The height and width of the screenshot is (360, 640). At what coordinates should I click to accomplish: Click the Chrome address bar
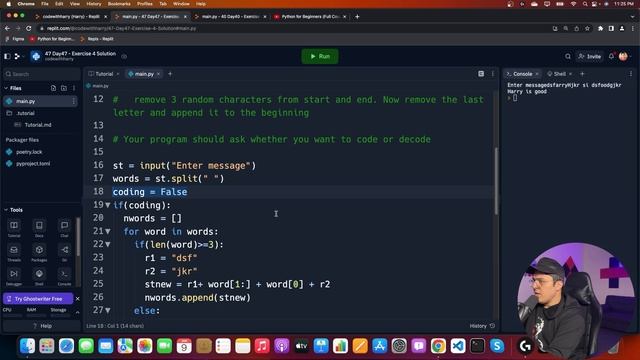pyautogui.click(x=294, y=29)
